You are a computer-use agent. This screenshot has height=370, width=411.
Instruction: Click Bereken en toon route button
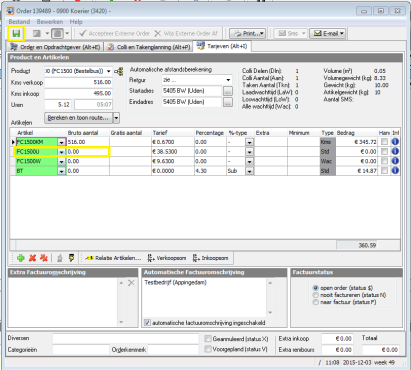[x=79, y=118]
